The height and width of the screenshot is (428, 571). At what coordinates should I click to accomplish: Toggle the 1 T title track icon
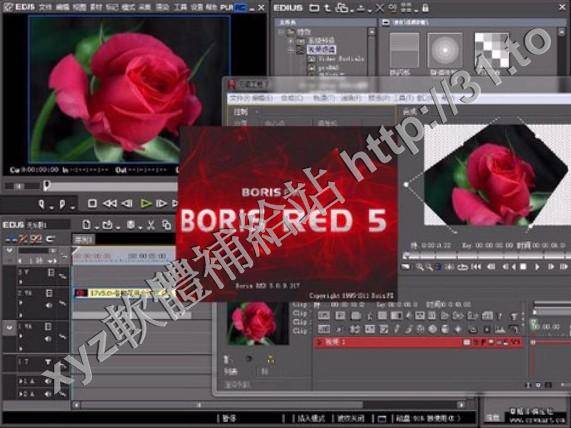[x=48, y=362]
